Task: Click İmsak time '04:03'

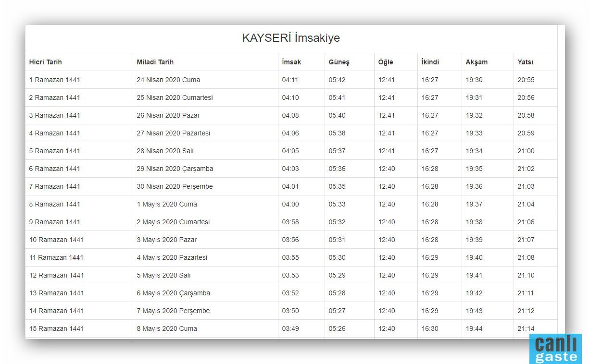Action: pyautogui.click(x=290, y=169)
